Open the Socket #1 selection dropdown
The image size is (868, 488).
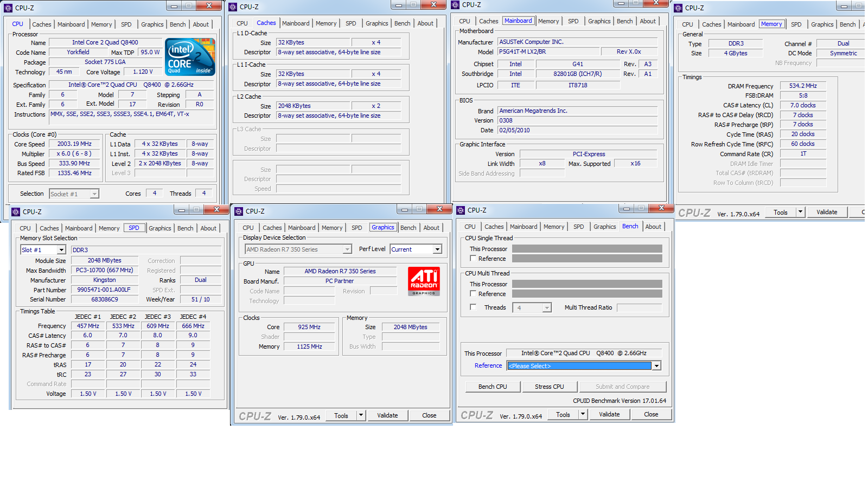coord(94,194)
